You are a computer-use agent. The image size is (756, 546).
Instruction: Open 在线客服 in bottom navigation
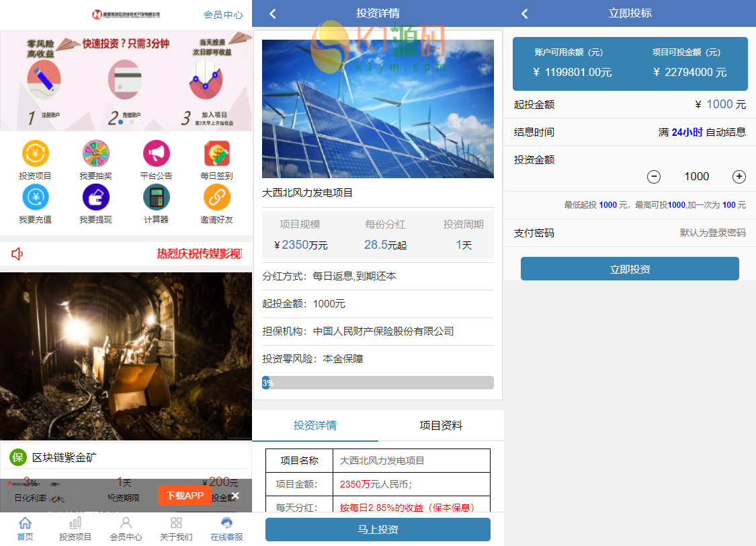click(226, 529)
